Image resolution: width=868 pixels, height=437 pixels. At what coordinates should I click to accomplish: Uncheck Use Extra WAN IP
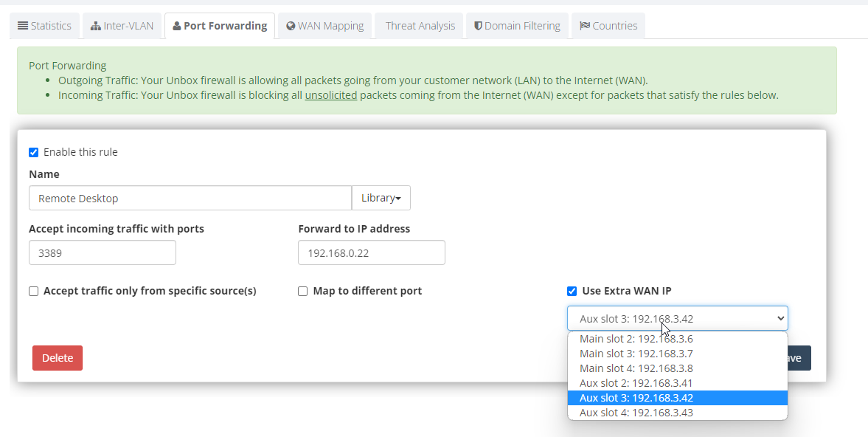pos(572,292)
